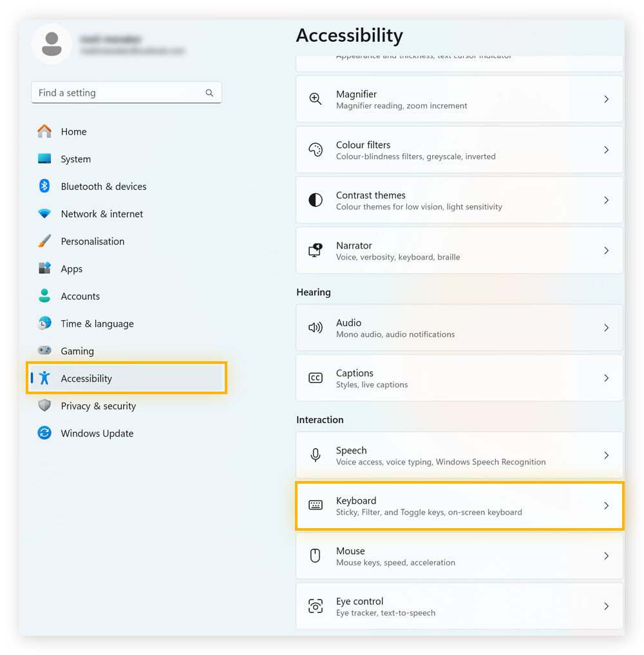Expand the Mouse settings chevron

[606, 556]
